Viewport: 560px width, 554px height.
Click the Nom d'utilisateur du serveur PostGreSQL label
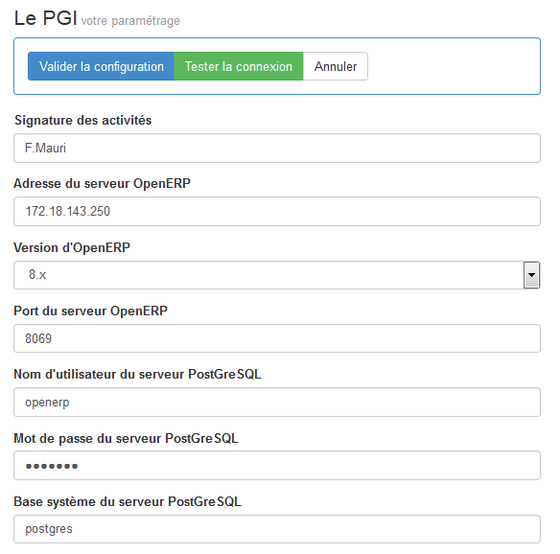[138, 374]
